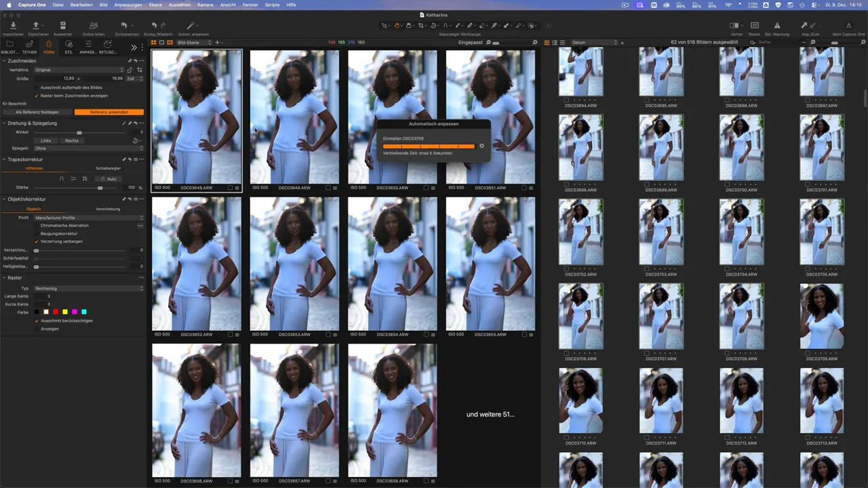Switch to the Verschiebung tab
Image resolution: width=868 pixels, height=488 pixels.
(x=108, y=209)
